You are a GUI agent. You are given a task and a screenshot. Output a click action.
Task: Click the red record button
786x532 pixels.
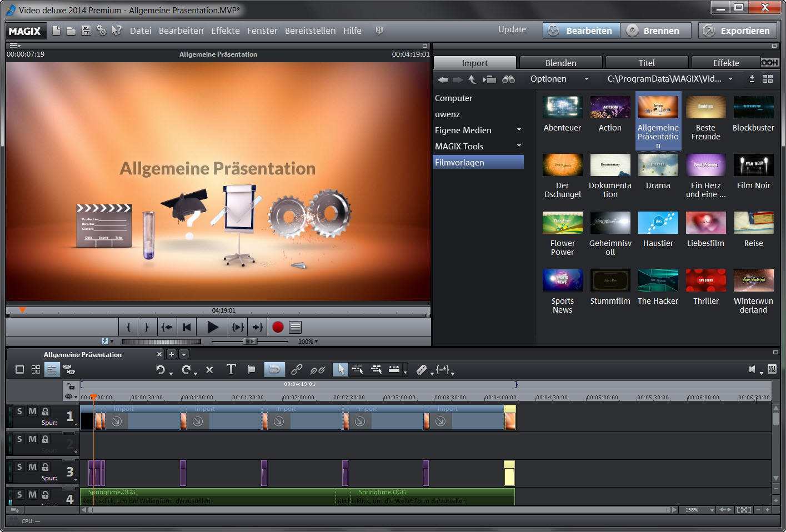coord(278,327)
